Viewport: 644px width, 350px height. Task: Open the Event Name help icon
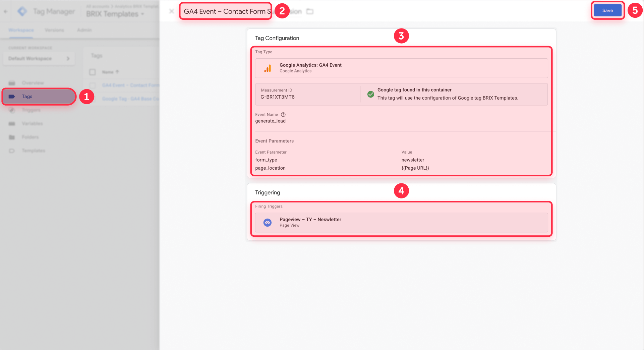283,115
